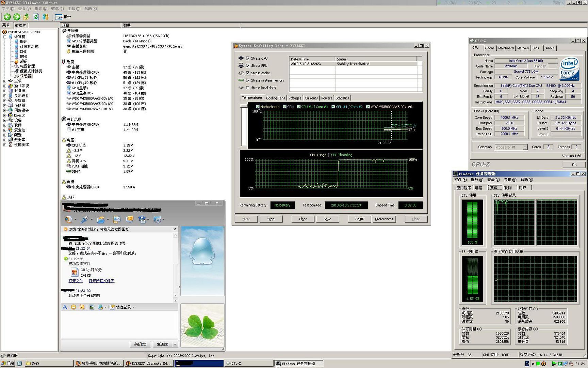Screen dimensions: 588x368
Task: Click the send picture icon in chat toolbar
Action: [x=92, y=307]
